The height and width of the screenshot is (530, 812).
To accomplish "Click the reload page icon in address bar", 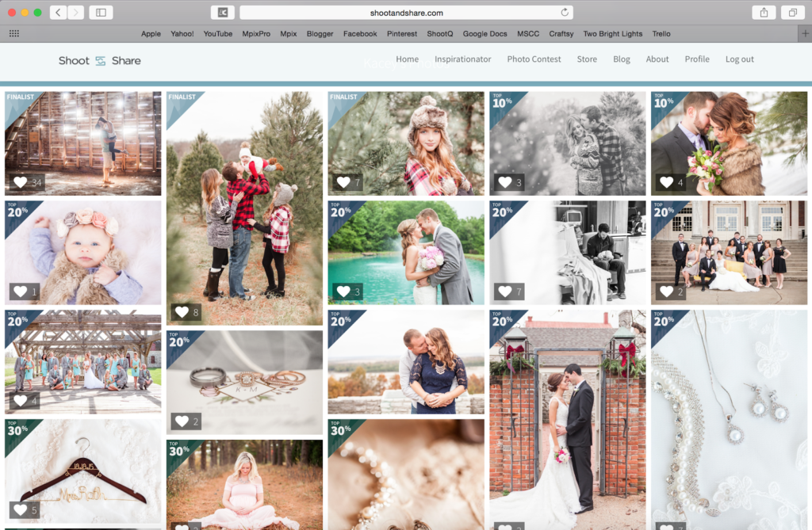I will [565, 13].
